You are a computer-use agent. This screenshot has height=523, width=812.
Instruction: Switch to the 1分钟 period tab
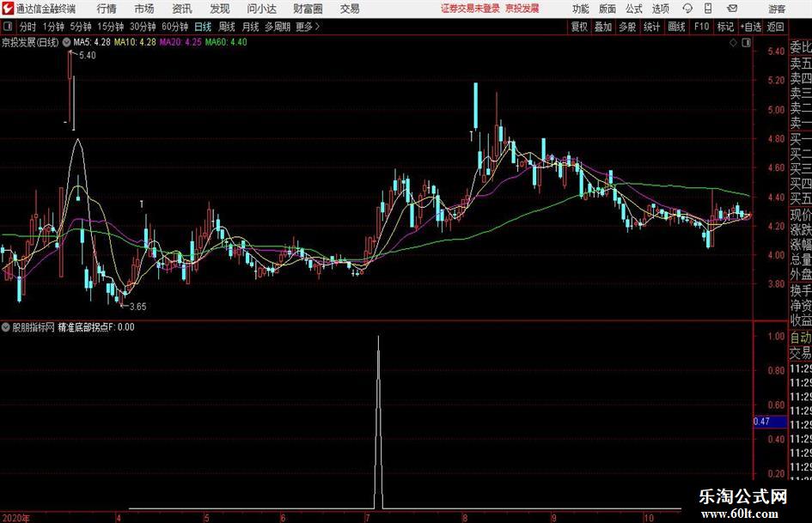coord(53,27)
